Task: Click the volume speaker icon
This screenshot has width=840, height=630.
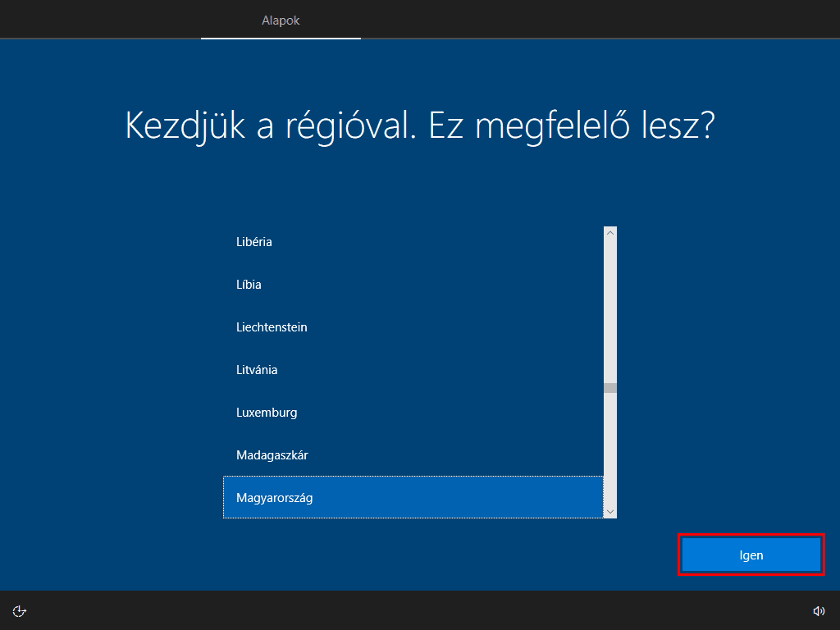Action: 819,610
